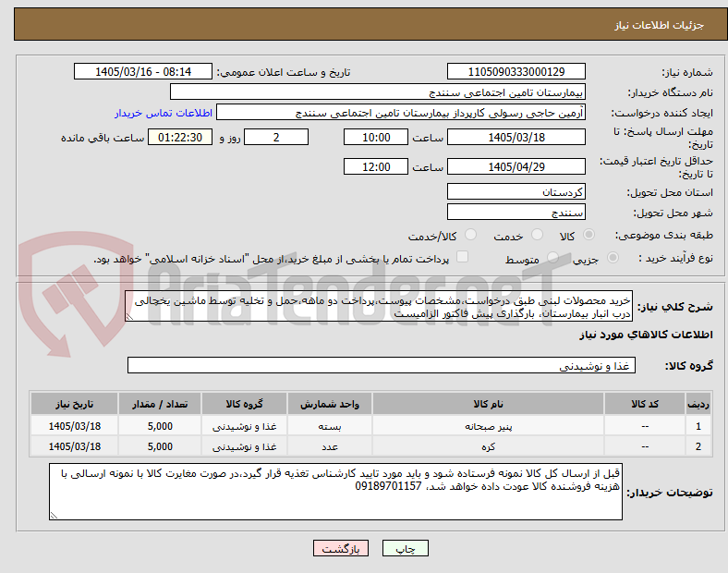
Task: Click the تاریخ نیاز column header
Action: [x=74, y=404]
